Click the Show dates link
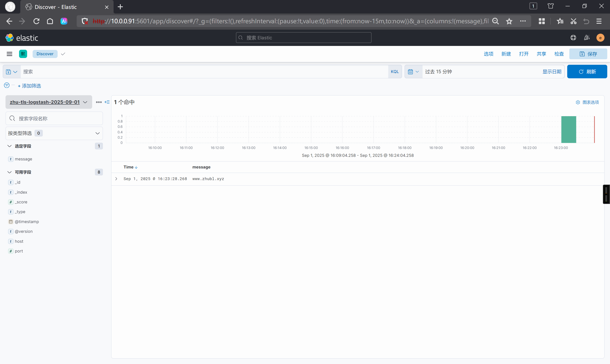Screen dimensions: 610x364 [x=552, y=72]
